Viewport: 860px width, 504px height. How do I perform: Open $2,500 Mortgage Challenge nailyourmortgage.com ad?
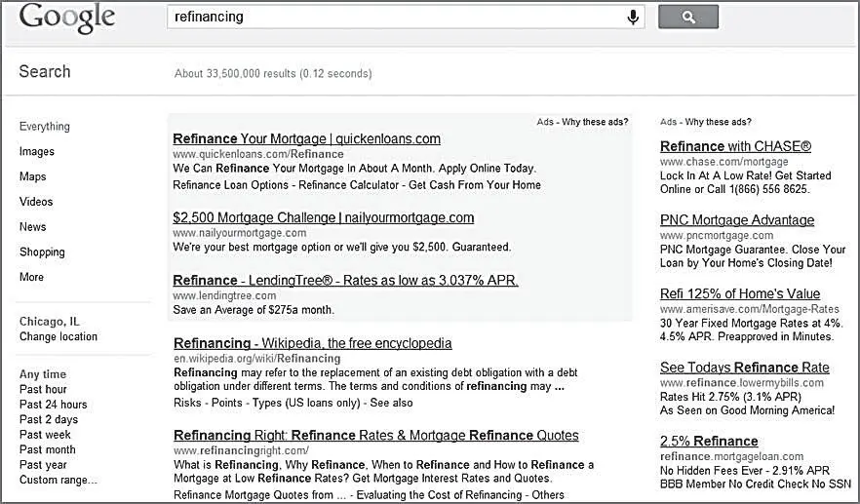click(323, 217)
